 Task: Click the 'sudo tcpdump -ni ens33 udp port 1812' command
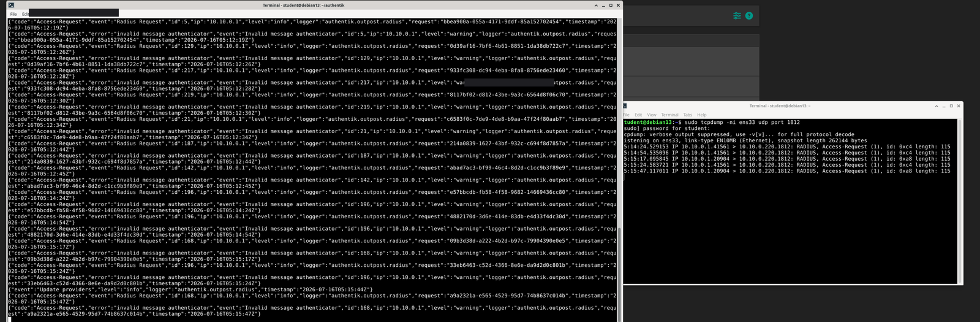(x=742, y=122)
